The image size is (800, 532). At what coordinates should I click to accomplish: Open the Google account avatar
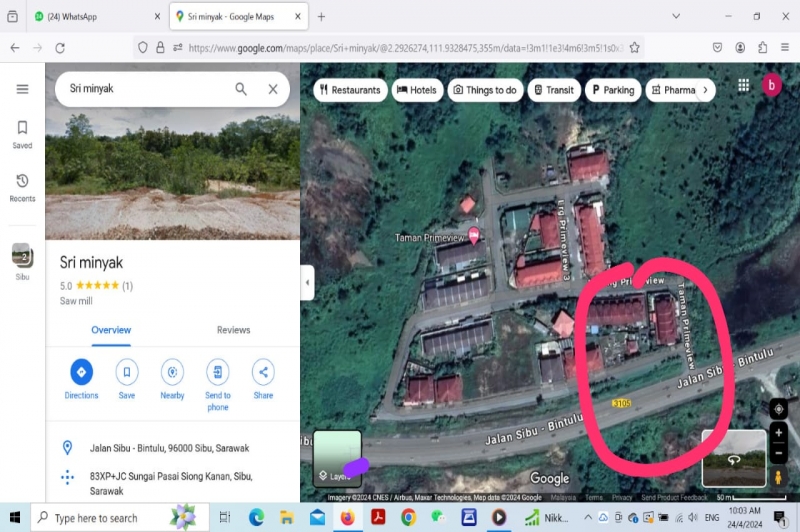point(771,85)
